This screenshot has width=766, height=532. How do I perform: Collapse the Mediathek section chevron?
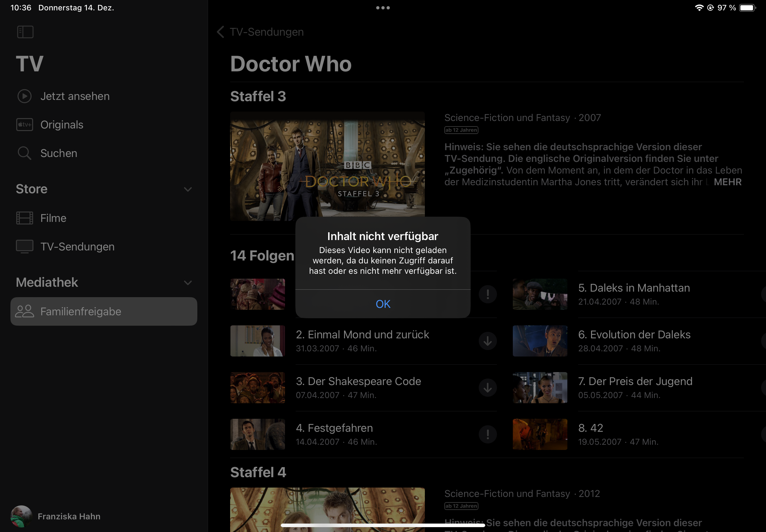[x=188, y=283]
